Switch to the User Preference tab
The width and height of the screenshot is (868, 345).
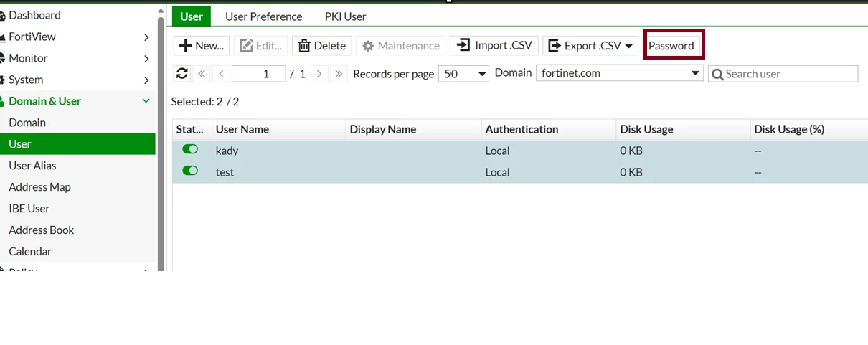click(x=263, y=16)
